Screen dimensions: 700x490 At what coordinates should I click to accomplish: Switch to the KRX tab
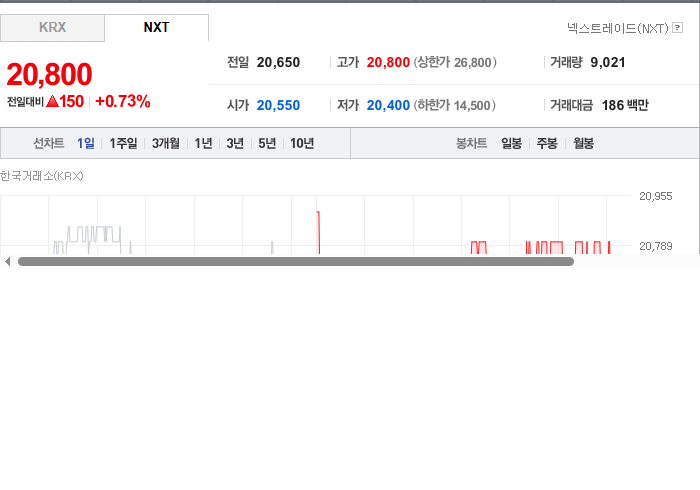[x=52, y=28]
